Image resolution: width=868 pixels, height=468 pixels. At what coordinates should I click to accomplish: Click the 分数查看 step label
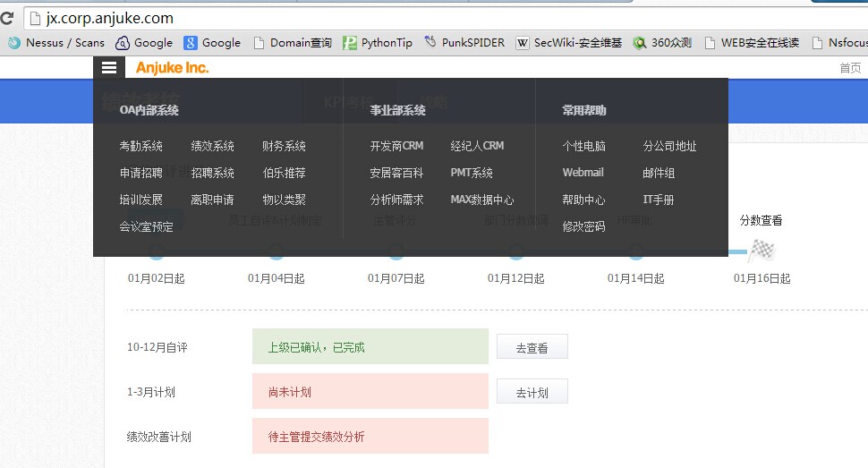(762, 220)
